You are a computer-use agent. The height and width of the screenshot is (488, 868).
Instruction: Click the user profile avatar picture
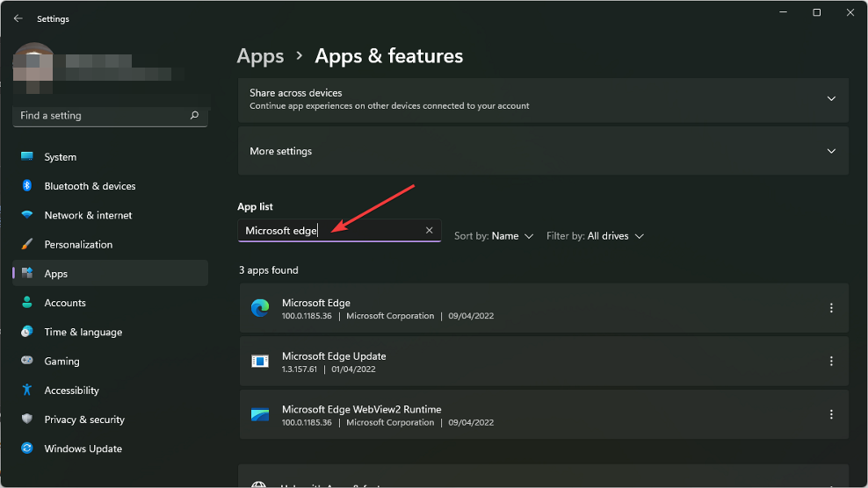point(33,68)
